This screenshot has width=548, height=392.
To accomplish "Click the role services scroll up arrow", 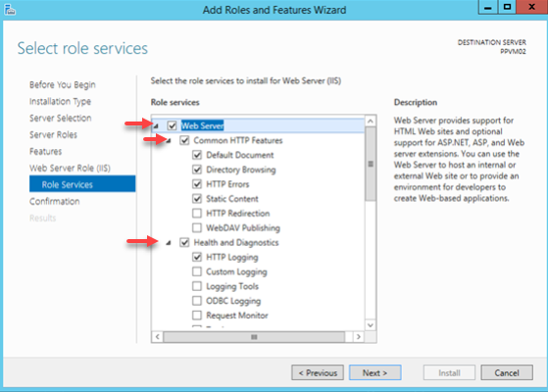I will pyautogui.click(x=371, y=122).
